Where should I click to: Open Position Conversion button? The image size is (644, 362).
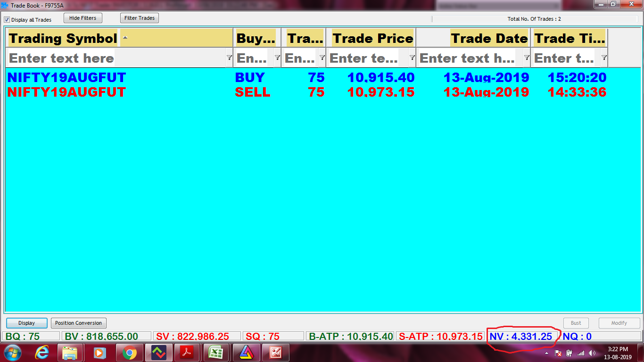[78, 323]
